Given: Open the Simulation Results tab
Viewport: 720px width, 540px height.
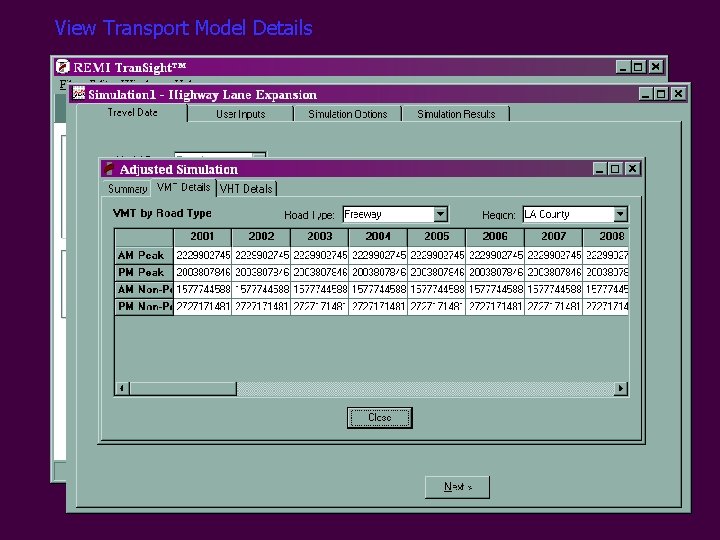Looking at the screenshot, I should point(456,114).
